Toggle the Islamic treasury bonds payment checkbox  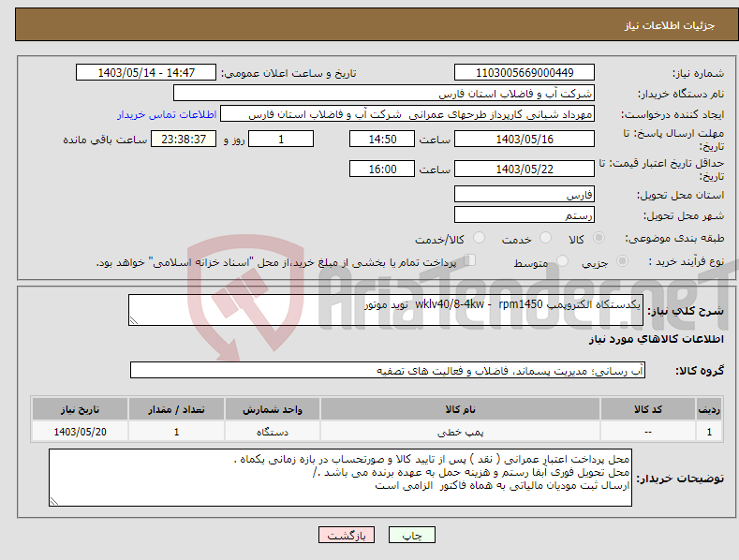click(x=469, y=260)
